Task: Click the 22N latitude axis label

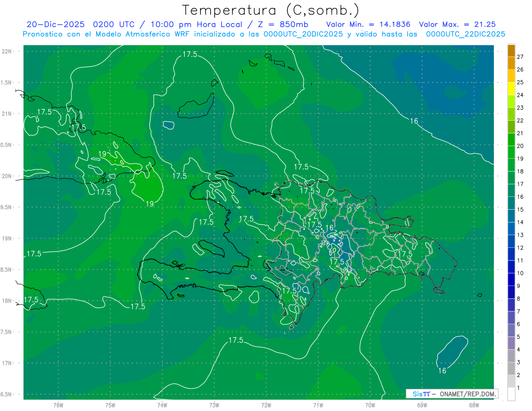Action: coord(7,51)
